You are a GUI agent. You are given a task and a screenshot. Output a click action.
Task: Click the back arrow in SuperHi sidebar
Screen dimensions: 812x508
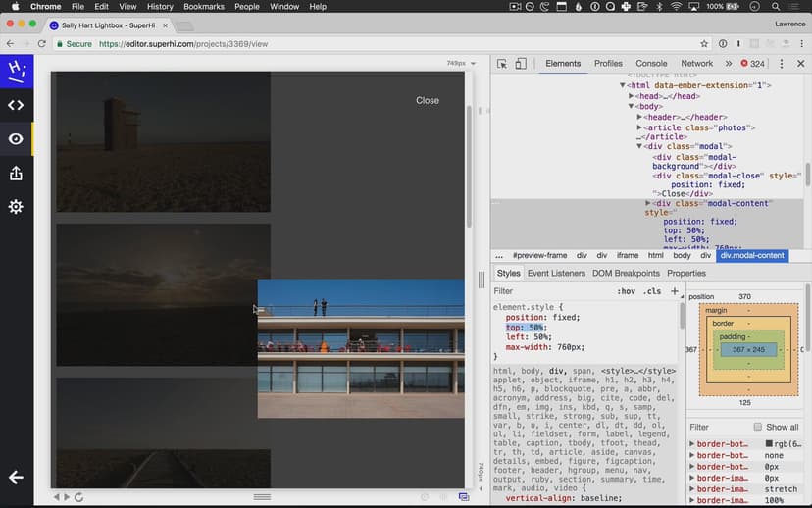coord(16,478)
